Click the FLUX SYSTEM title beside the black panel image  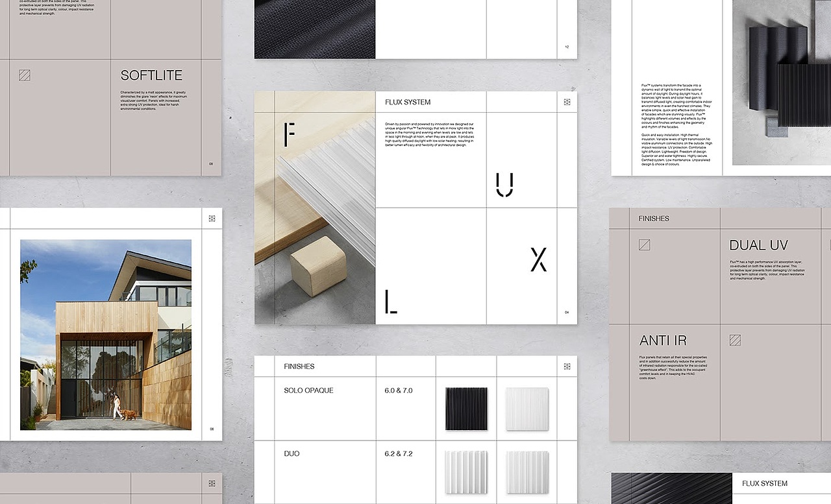(765, 483)
